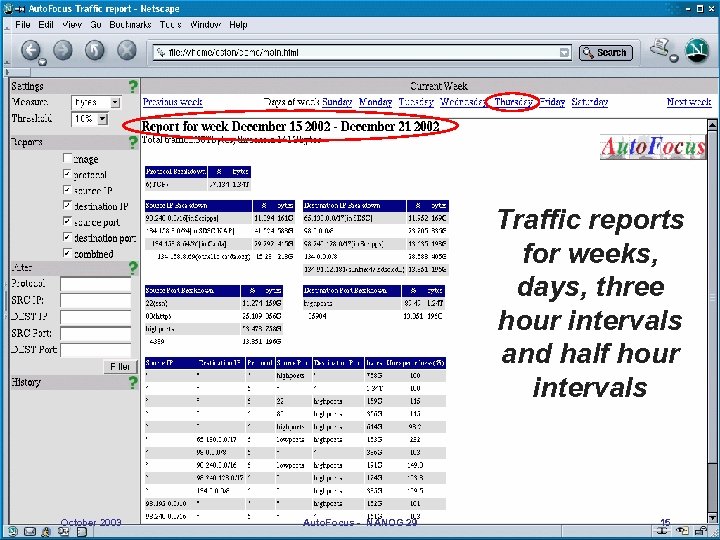This screenshot has height=540, width=720.
Task: Open the Monday report link
Action: pos(376,102)
